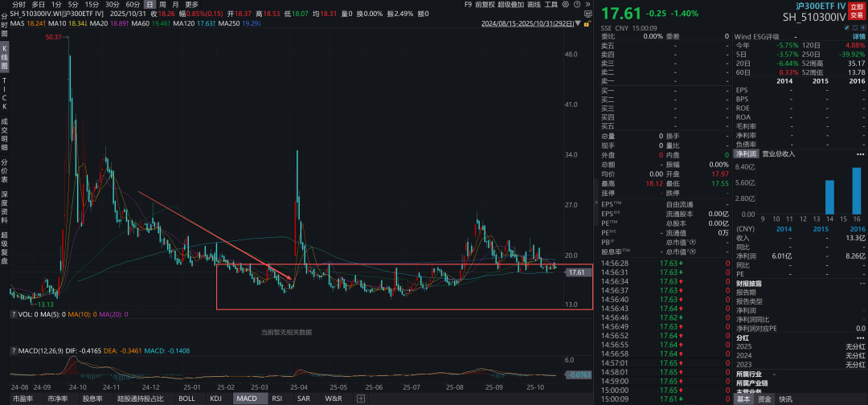868x405 pixels.
Task: Switch indicator to BOLL
Action: tap(186, 399)
